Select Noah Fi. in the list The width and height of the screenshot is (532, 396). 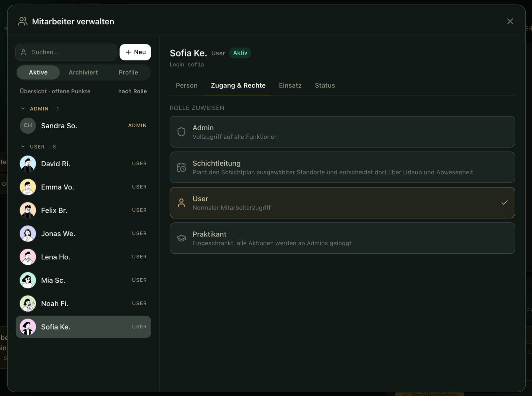click(x=83, y=303)
